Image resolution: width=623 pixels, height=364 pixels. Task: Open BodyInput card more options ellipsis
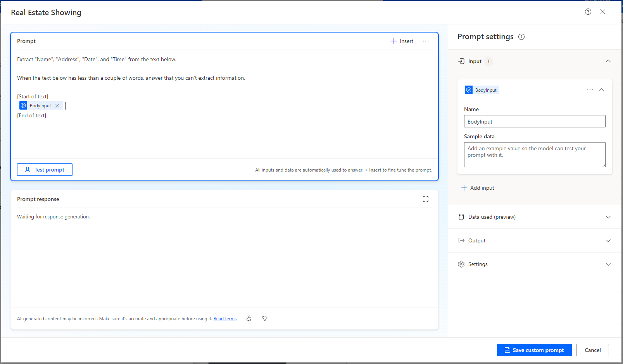click(x=590, y=90)
